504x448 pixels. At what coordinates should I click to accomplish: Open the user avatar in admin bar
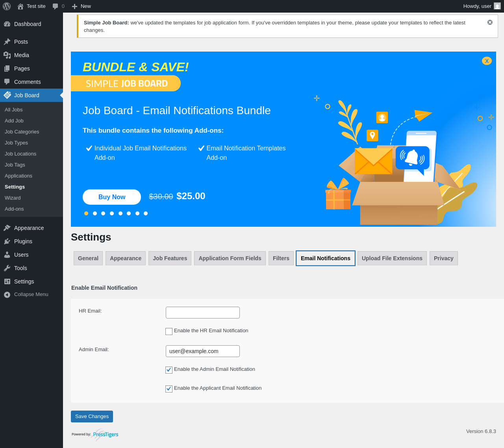point(497,6)
